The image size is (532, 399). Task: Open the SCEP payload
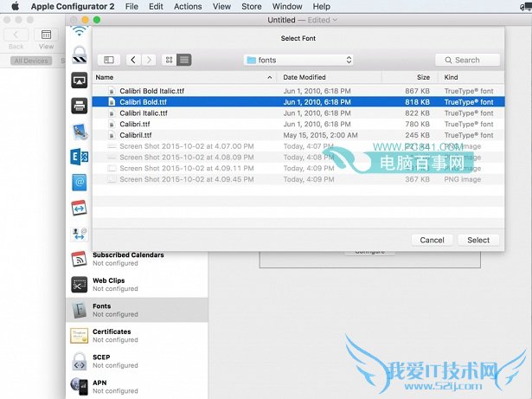click(137, 361)
